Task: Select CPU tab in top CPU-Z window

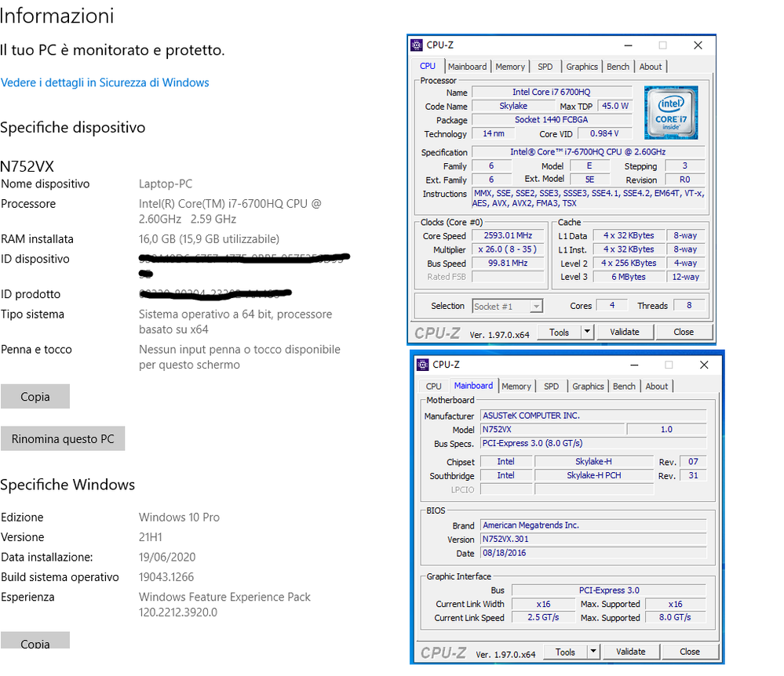Action: tap(428, 66)
